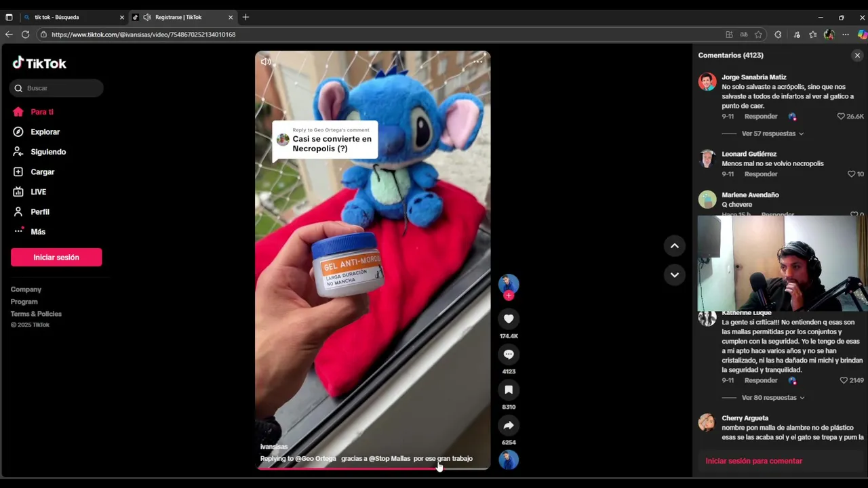This screenshot has width=868, height=488.
Task: Click the @Geo Ortega mention in caption
Action: pos(315,459)
